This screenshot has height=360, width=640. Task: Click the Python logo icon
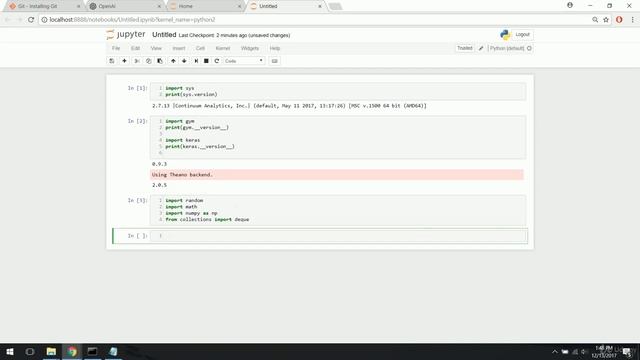505,35
